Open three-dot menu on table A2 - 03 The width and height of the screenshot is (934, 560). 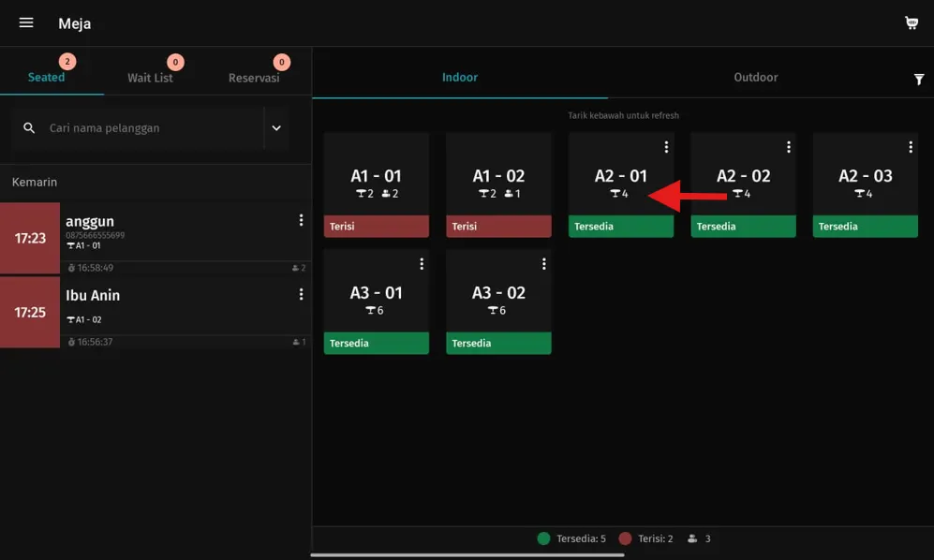(x=910, y=147)
